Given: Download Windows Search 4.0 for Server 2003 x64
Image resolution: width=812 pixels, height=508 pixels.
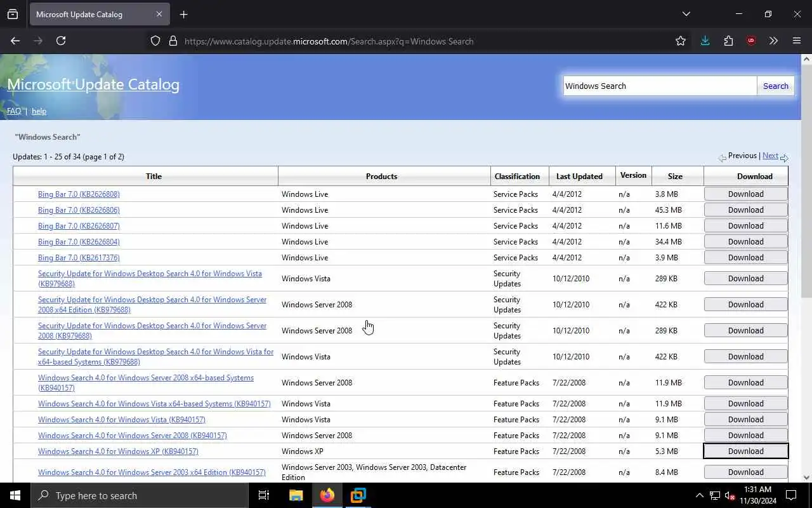Looking at the screenshot, I should 745,472.
